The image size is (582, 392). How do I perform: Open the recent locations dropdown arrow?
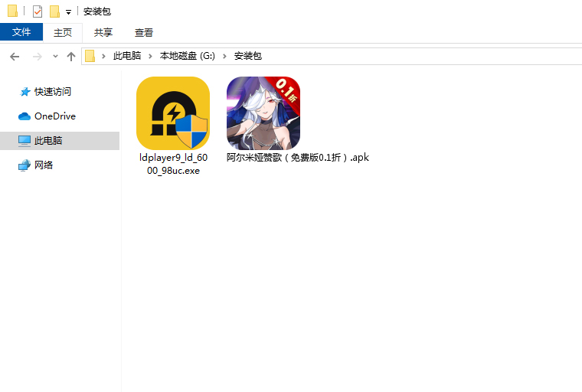[x=55, y=57]
